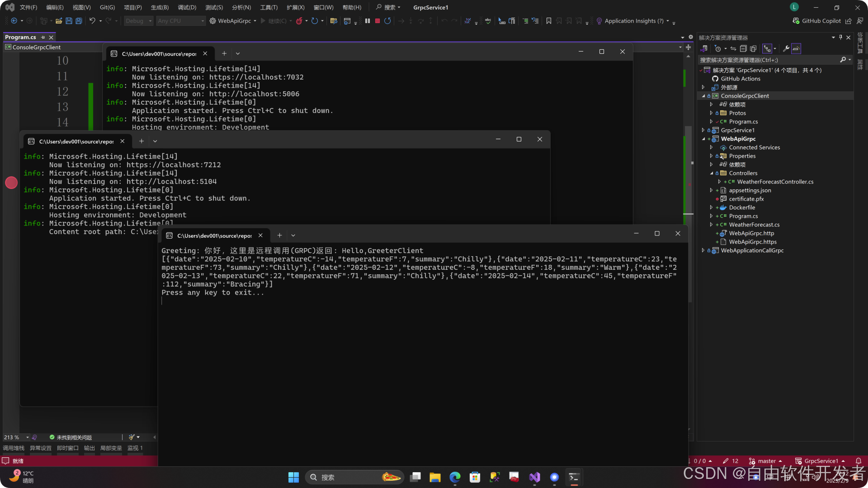Open File Explorer from the taskbar
This screenshot has width=868, height=488.
click(435, 477)
